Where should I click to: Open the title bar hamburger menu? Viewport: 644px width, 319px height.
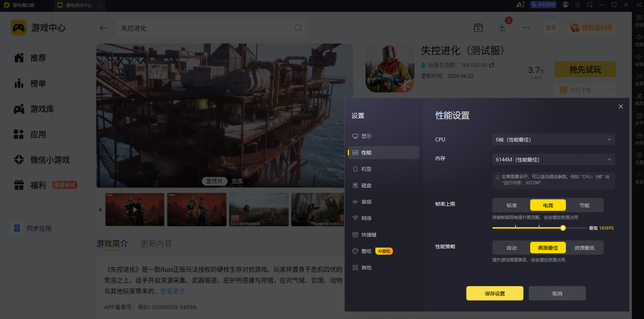pyautogui.click(x=578, y=5)
